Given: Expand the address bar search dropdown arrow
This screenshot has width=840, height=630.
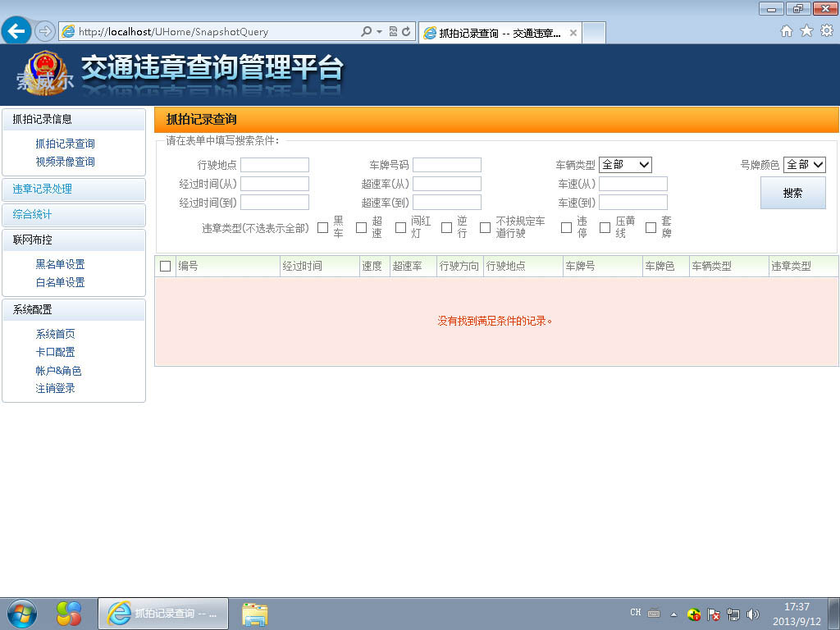Looking at the screenshot, I should (x=379, y=32).
